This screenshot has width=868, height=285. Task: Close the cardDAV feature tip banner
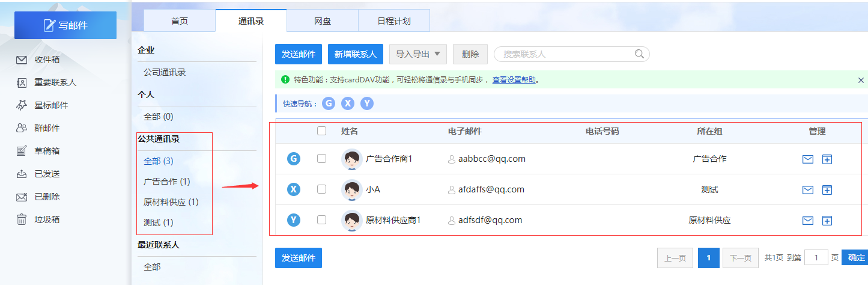click(861, 80)
